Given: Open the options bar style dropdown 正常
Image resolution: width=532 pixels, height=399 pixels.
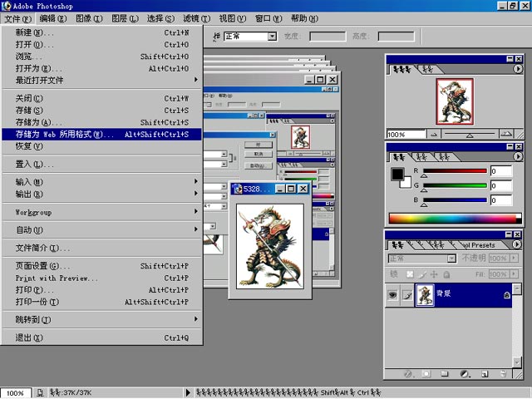Looking at the screenshot, I should [x=250, y=36].
